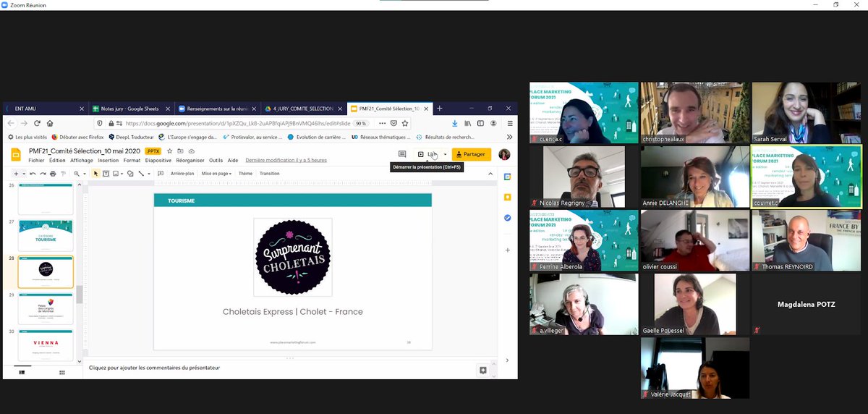The image size is (868, 414).
Task: Expand the line type dropdown
Action: click(x=149, y=174)
